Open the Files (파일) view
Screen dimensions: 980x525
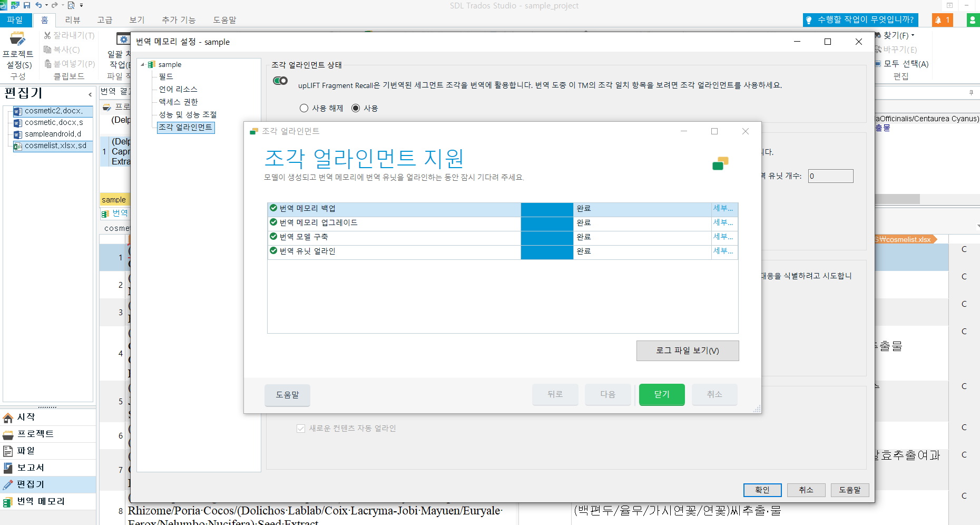pyautogui.click(x=48, y=451)
